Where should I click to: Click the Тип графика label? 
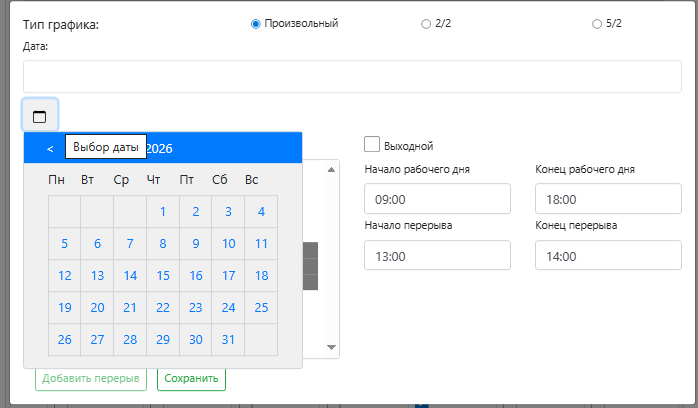click(x=61, y=24)
